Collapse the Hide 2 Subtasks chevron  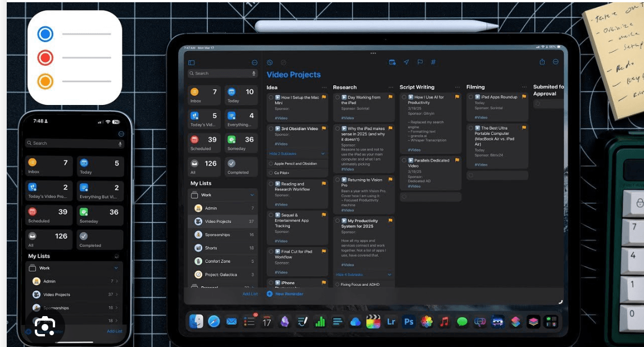point(323,154)
